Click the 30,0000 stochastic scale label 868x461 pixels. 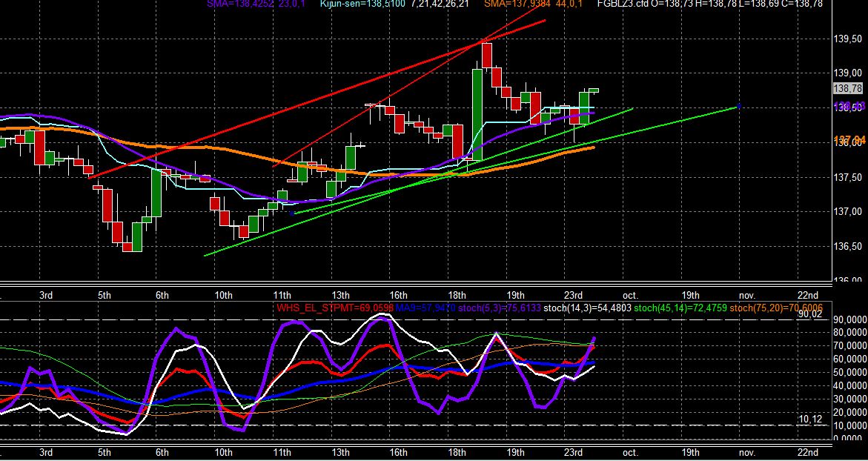pyautogui.click(x=850, y=399)
